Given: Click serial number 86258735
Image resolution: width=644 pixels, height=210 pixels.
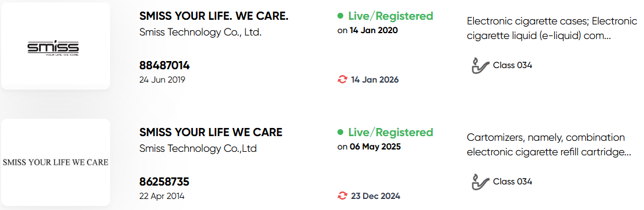Looking at the screenshot, I should pos(164,181).
